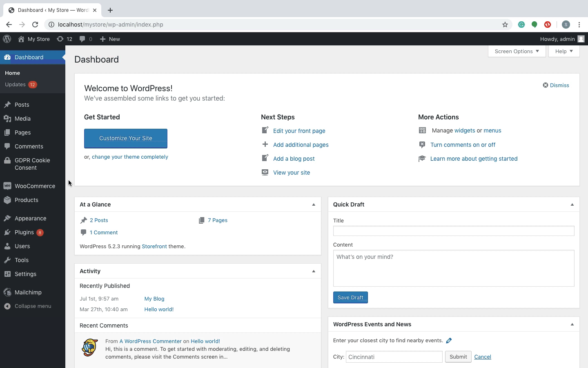The image size is (588, 368).
Task: Open the 7 Pages link in At a Glance
Action: click(218, 220)
